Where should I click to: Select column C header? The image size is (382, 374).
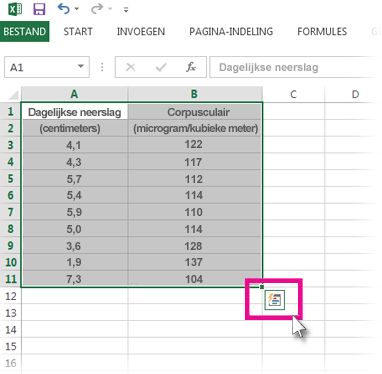[x=293, y=94]
